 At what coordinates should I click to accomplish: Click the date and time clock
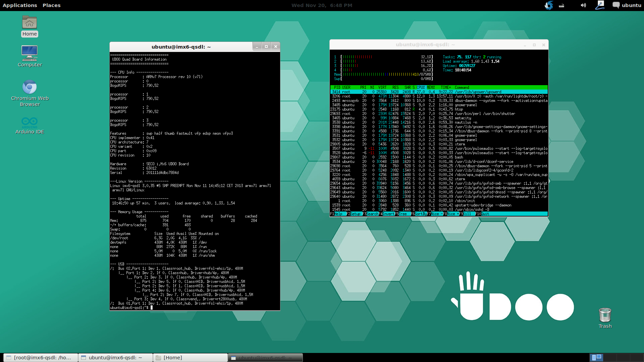[321, 5]
